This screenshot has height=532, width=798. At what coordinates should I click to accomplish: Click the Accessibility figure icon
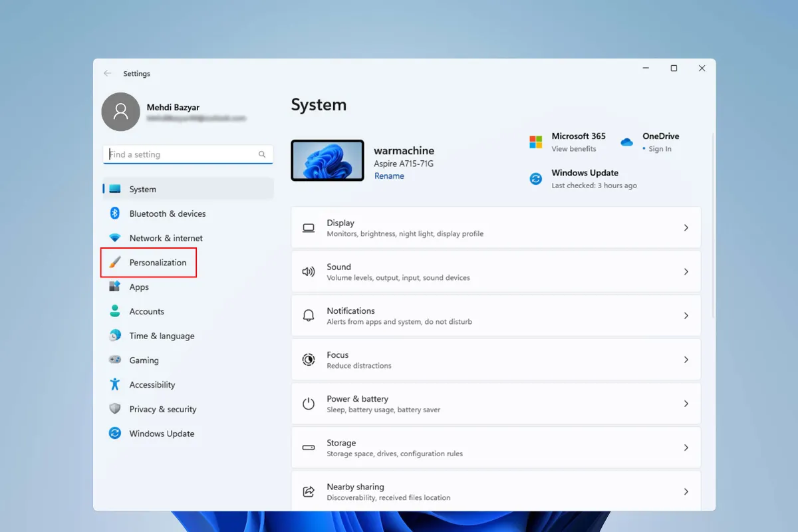coord(114,384)
